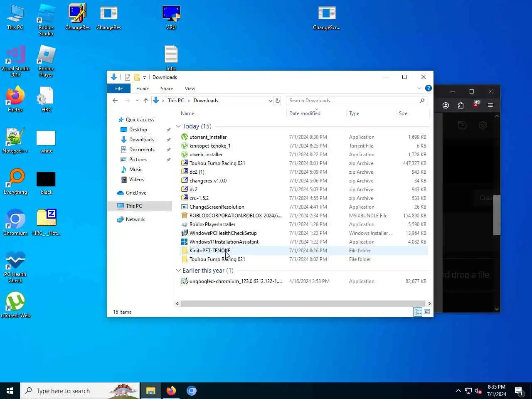Open the browser hamburger menu
532x399 pixels.
[490, 105]
